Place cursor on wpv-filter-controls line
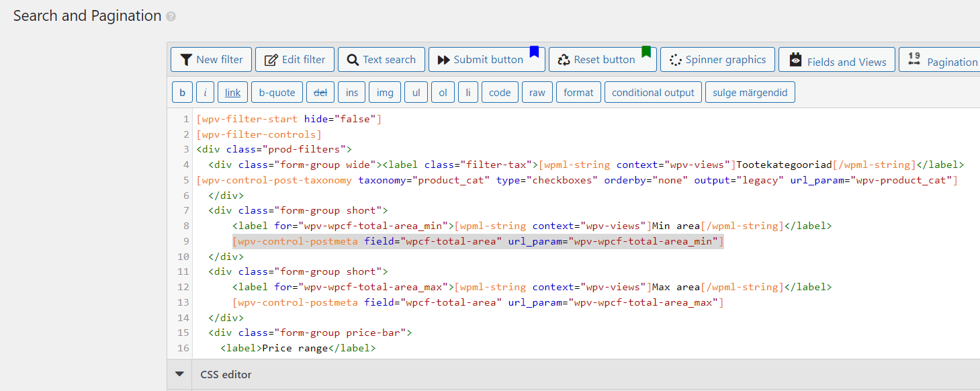Image resolution: width=980 pixels, height=391 pixels. click(259, 134)
